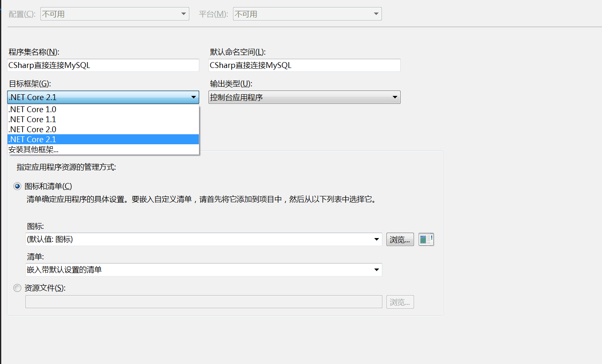
Task: Choose .NET Core 1.0 from list
Action: (103, 109)
